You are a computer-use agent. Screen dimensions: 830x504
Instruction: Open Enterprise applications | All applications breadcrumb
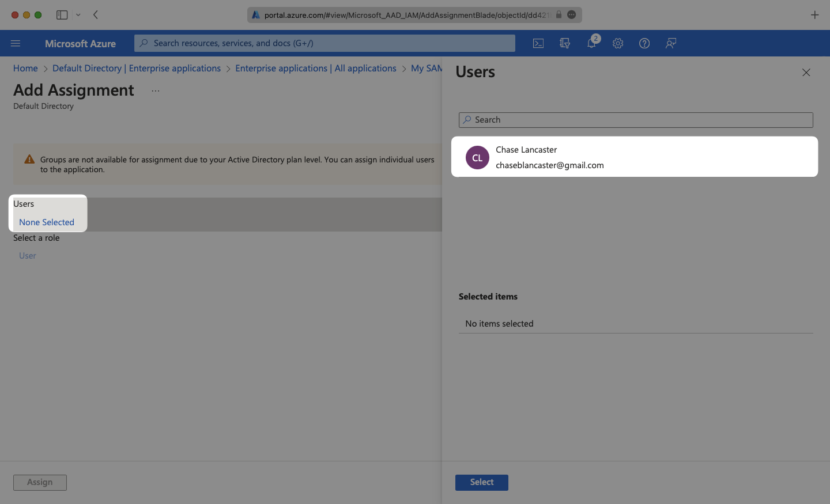click(x=315, y=68)
